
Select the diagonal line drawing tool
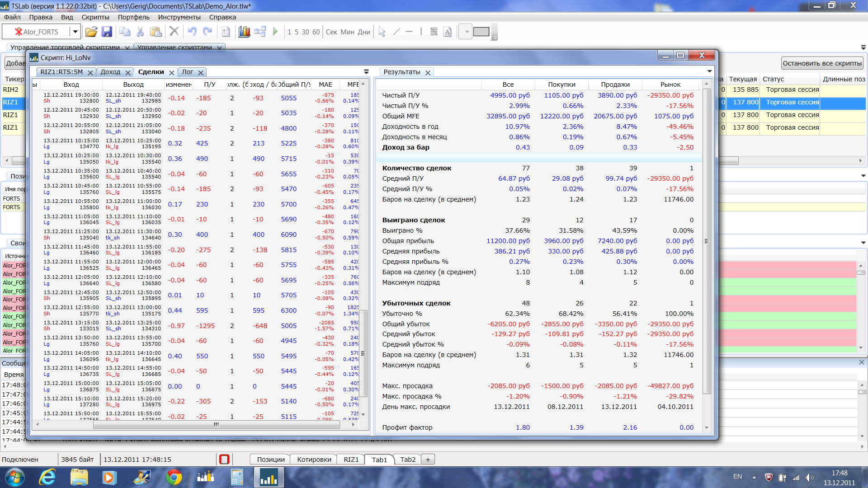click(396, 32)
